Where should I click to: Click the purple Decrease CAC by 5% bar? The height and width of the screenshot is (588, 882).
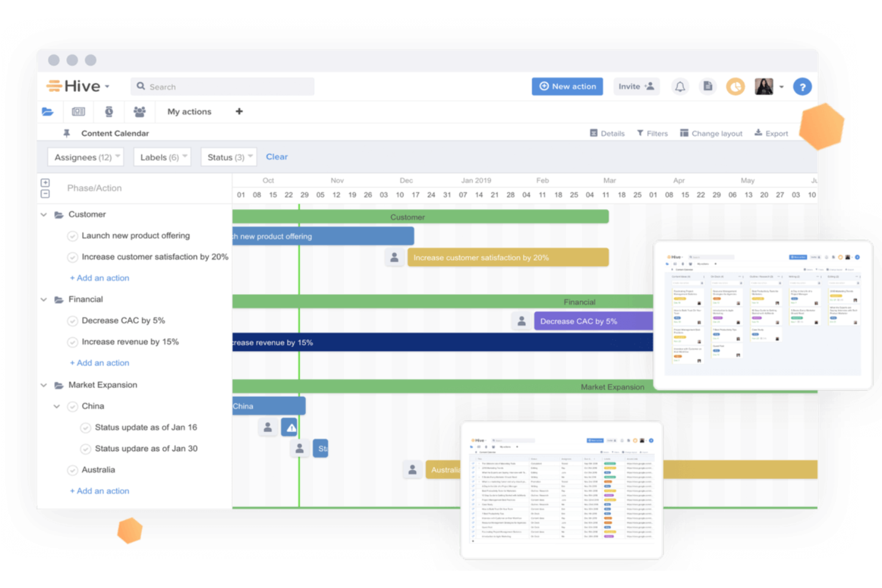coord(594,321)
